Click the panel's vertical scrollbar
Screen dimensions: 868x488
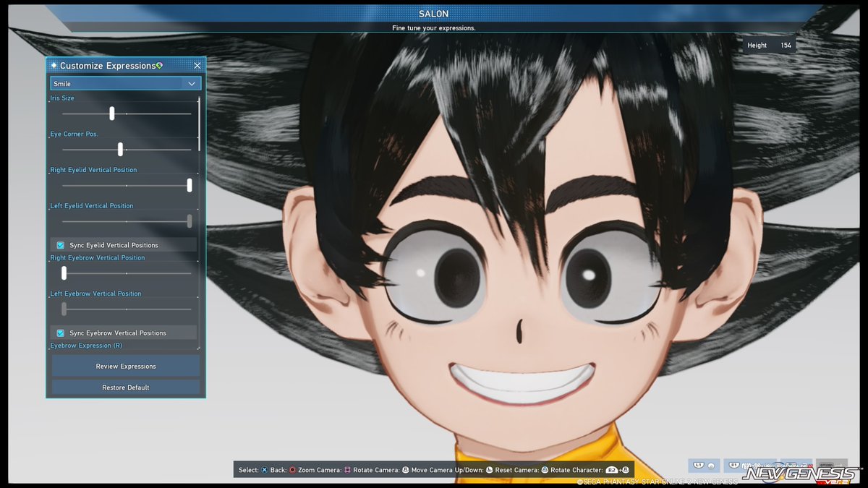click(x=200, y=123)
